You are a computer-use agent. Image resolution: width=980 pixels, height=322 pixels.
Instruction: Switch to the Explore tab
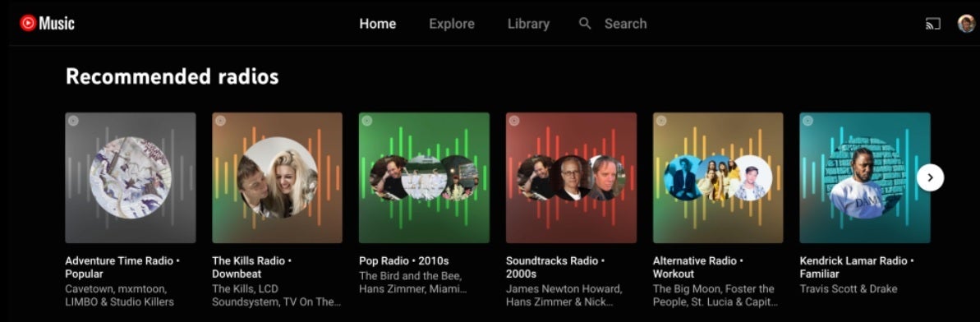coord(452,24)
